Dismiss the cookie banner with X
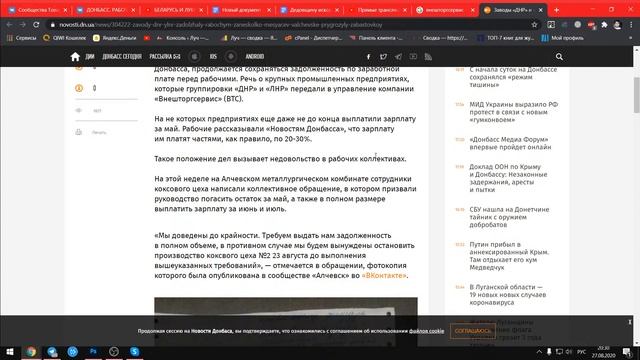The height and width of the screenshot is (360, 640). 630,322
